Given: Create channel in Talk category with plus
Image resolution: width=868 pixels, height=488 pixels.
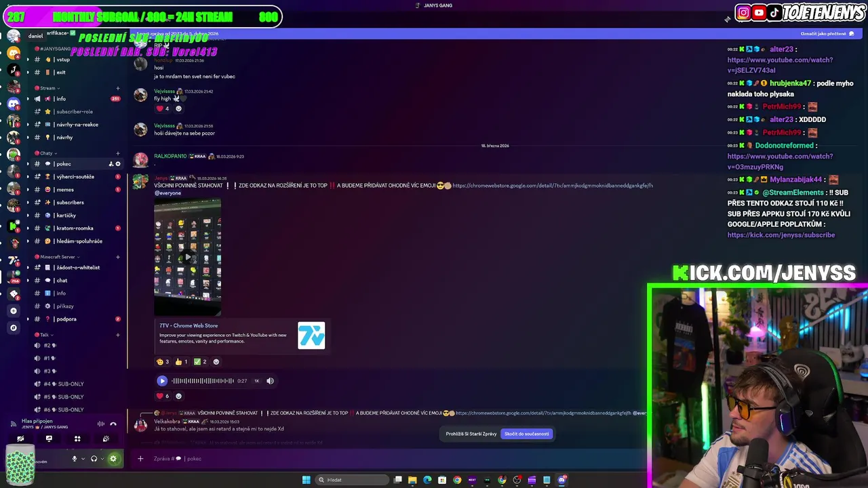Looking at the screenshot, I should coord(118,335).
